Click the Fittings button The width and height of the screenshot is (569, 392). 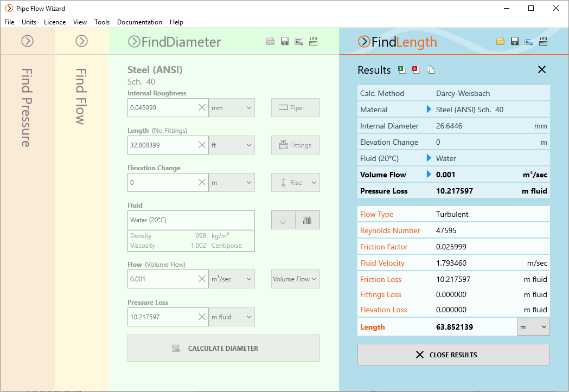pos(296,145)
